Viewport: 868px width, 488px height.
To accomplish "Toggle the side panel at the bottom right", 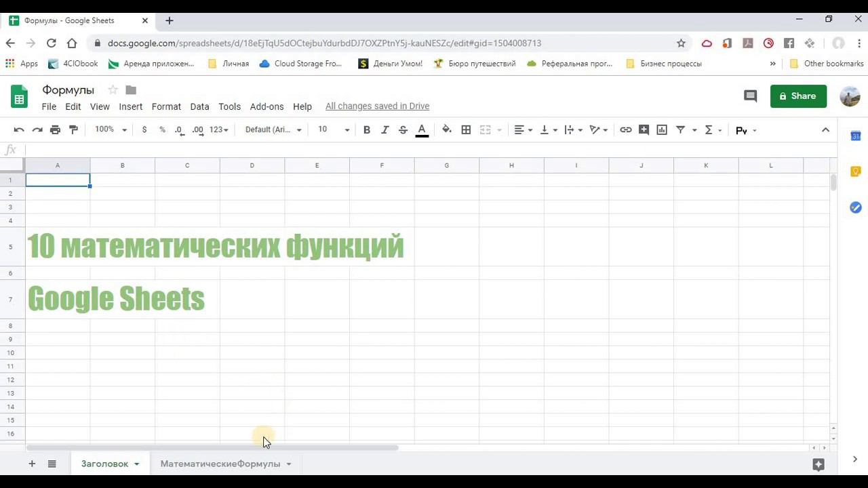I will tap(855, 459).
